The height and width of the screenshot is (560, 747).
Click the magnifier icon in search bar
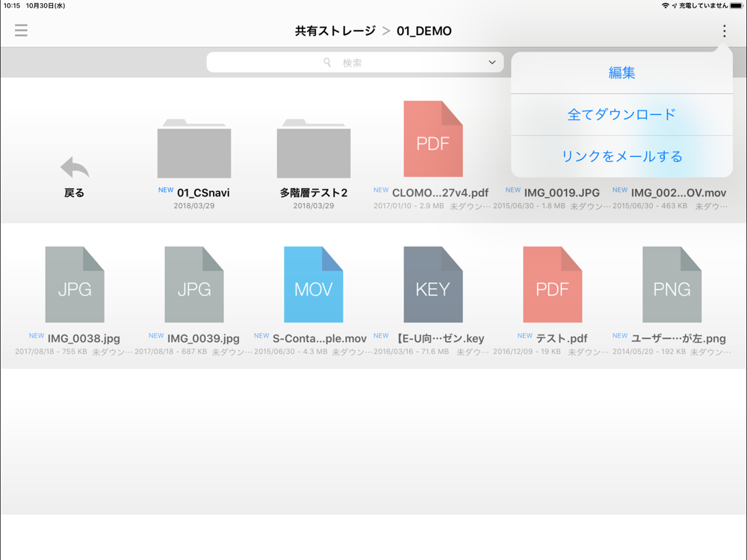point(327,63)
